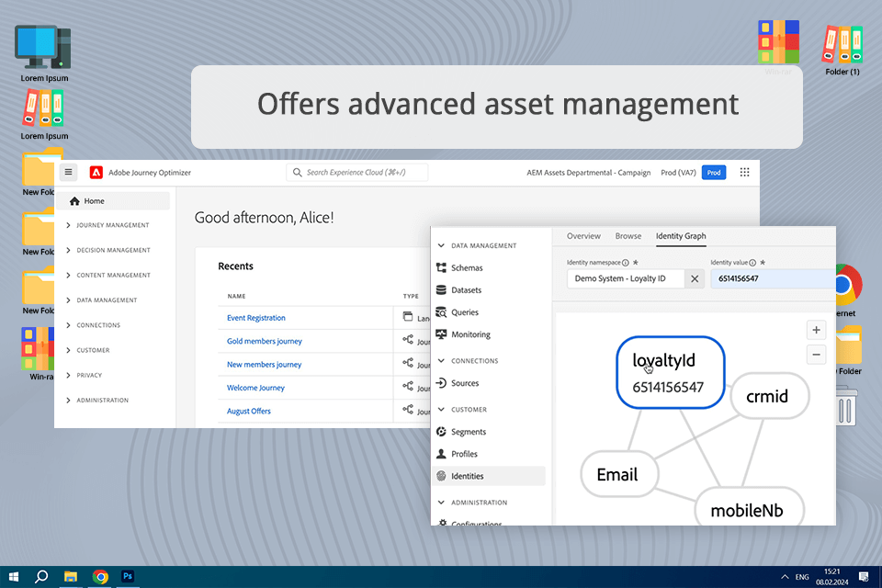Click the taskbar clock 15:21
882x588 pixels.
click(832, 571)
